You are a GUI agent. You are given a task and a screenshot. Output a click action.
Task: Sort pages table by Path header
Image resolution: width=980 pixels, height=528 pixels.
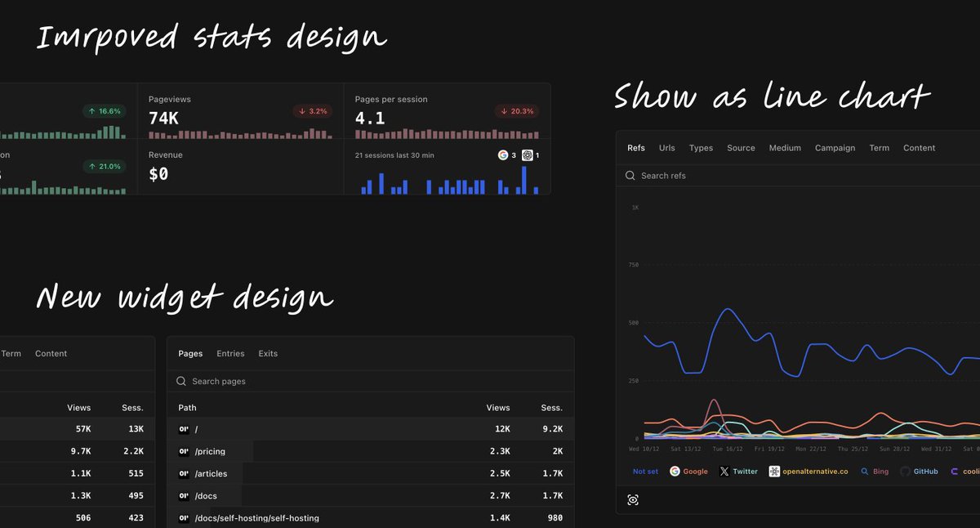tap(187, 407)
